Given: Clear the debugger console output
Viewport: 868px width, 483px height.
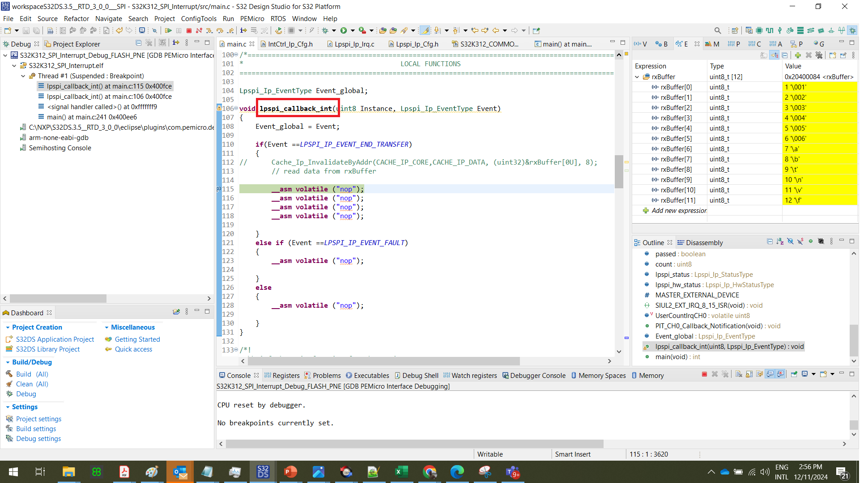Looking at the screenshot, I should tap(738, 375).
